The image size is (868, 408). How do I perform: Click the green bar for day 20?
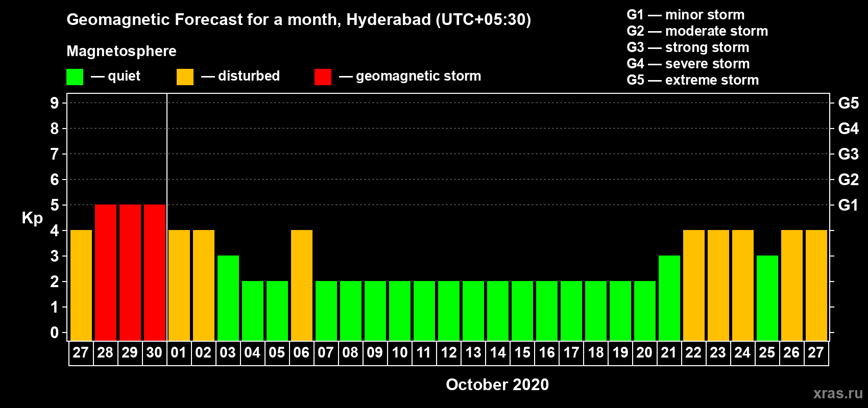point(645,311)
